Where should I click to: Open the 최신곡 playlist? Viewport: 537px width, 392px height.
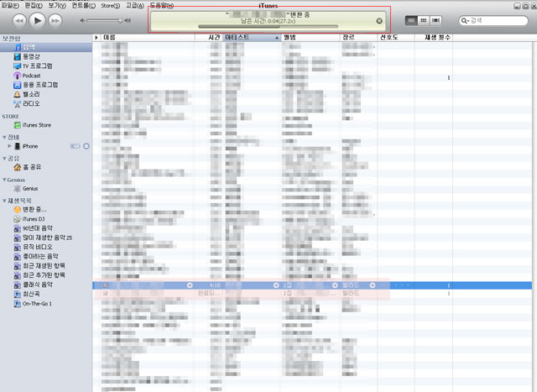27,294
